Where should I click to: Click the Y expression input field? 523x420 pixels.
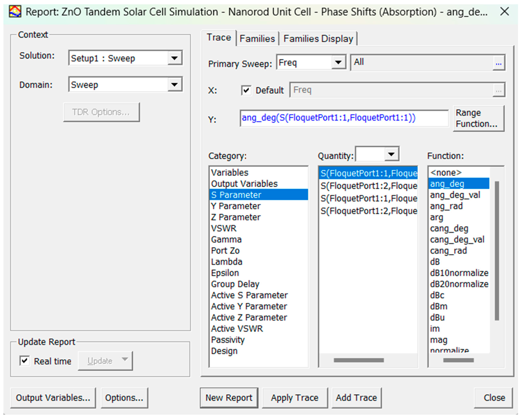(x=344, y=118)
